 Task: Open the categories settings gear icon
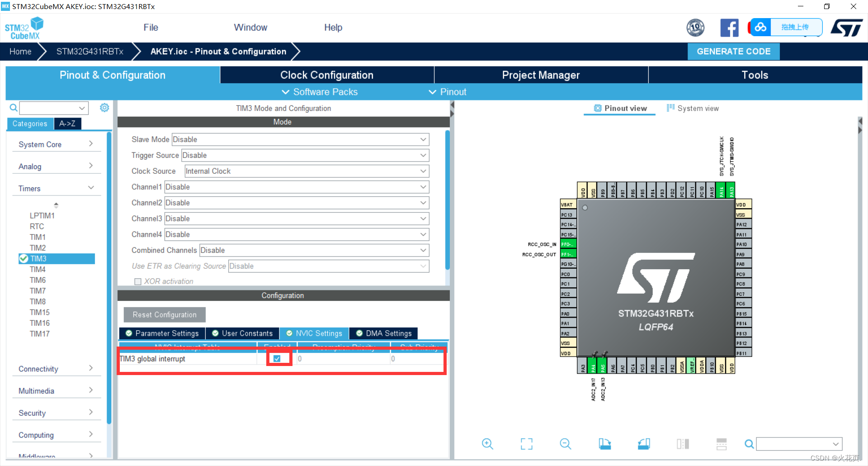coord(104,108)
